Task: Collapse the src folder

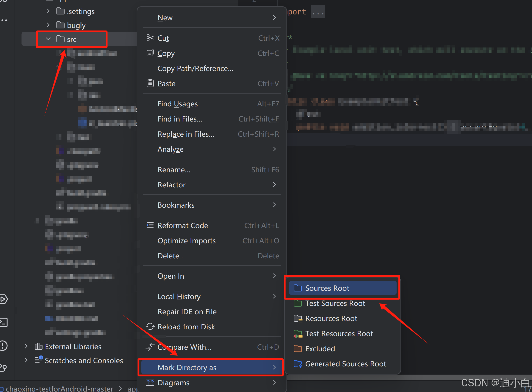Action: pos(48,39)
